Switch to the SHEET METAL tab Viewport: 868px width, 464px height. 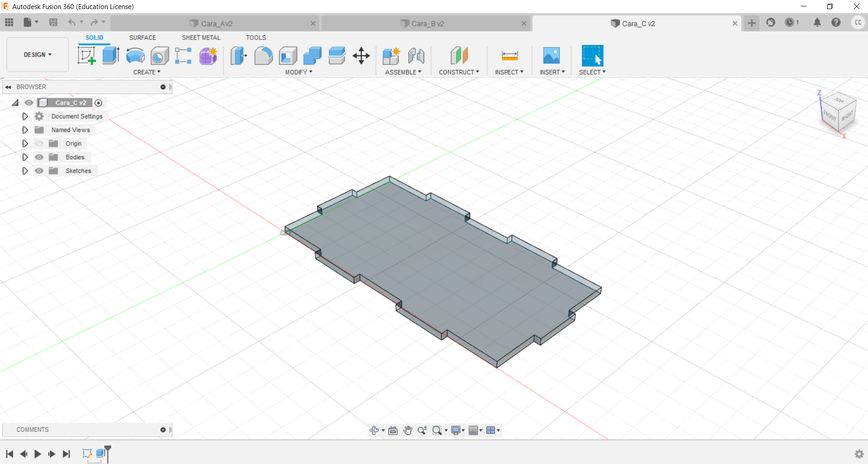[x=201, y=38]
